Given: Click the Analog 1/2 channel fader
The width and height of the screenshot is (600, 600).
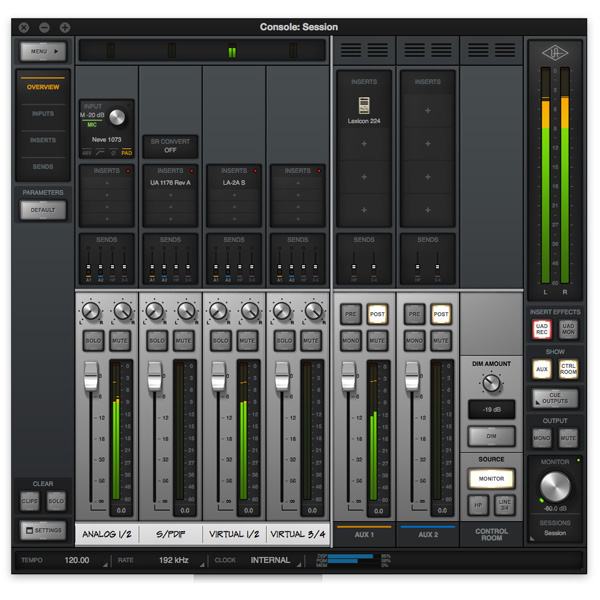Looking at the screenshot, I should point(91,376).
